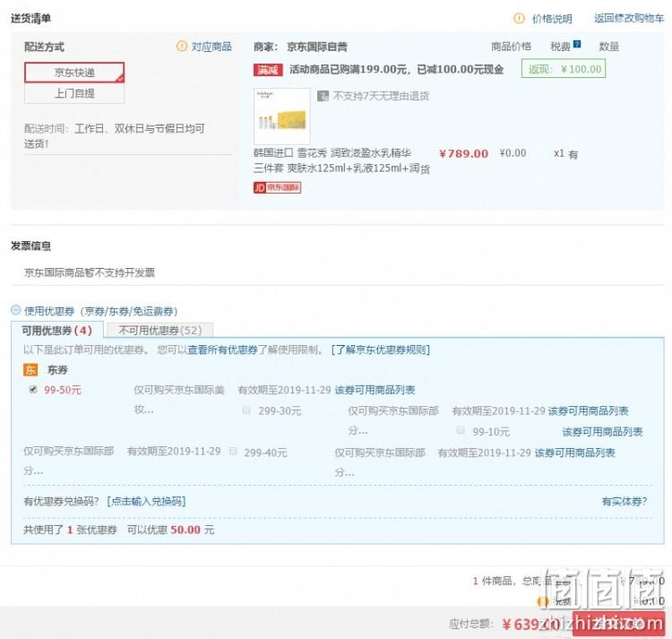Click the 税费 question mark icon

(577, 44)
